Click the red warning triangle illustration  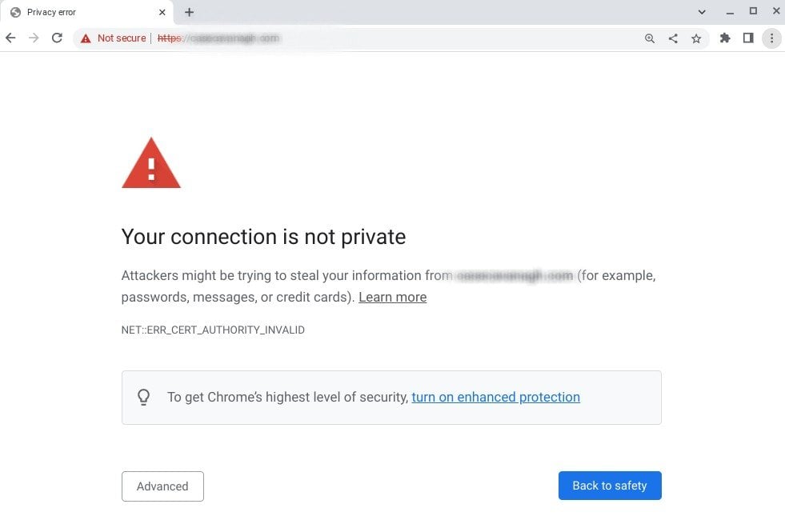[x=151, y=164]
